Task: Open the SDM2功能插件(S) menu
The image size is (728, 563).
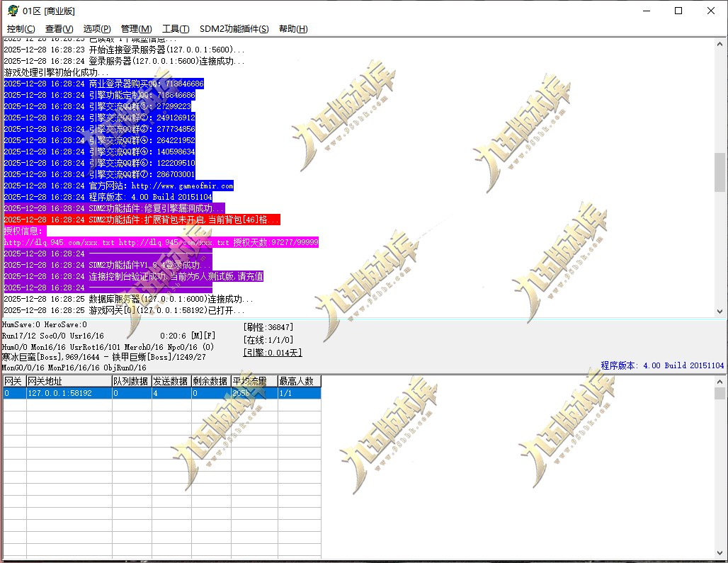Action: click(x=234, y=29)
